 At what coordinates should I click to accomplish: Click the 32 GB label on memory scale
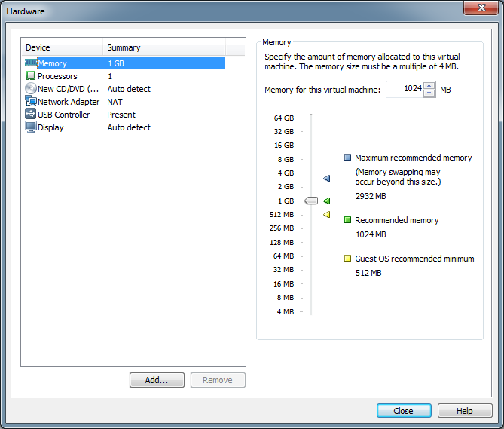[x=284, y=131]
